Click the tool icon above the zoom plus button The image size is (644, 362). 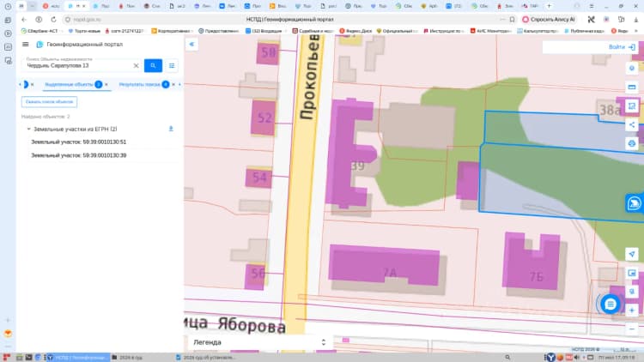tap(632, 292)
